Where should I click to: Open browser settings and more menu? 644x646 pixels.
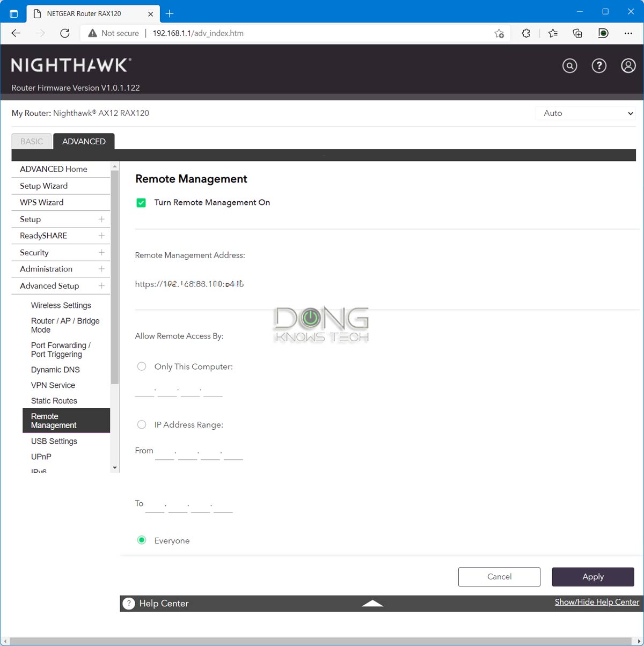(628, 33)
